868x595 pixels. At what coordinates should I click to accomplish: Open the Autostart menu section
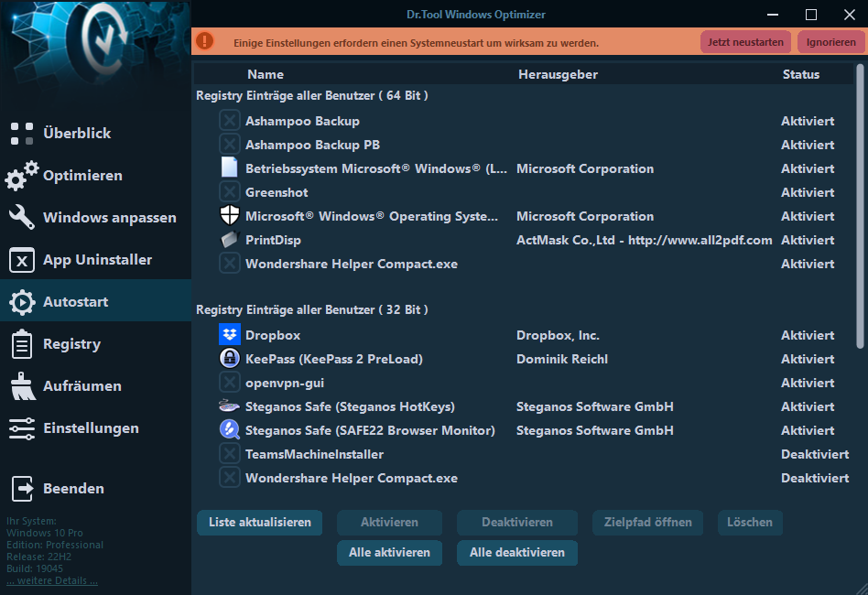pos(75,302)
